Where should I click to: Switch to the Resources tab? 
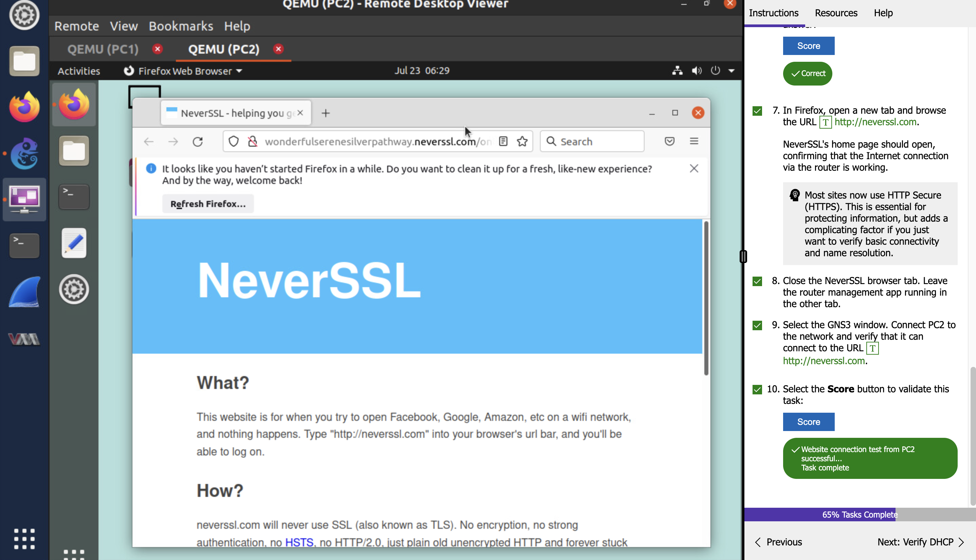(836, 13)
